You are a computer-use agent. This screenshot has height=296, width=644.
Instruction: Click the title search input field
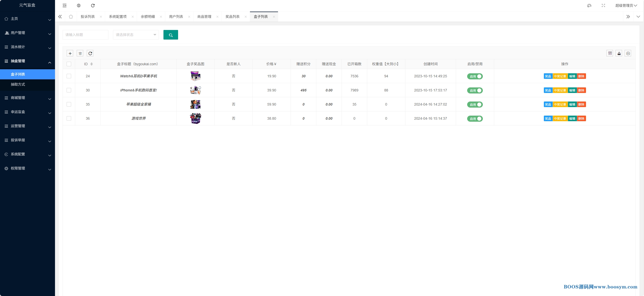coord(85,35)
